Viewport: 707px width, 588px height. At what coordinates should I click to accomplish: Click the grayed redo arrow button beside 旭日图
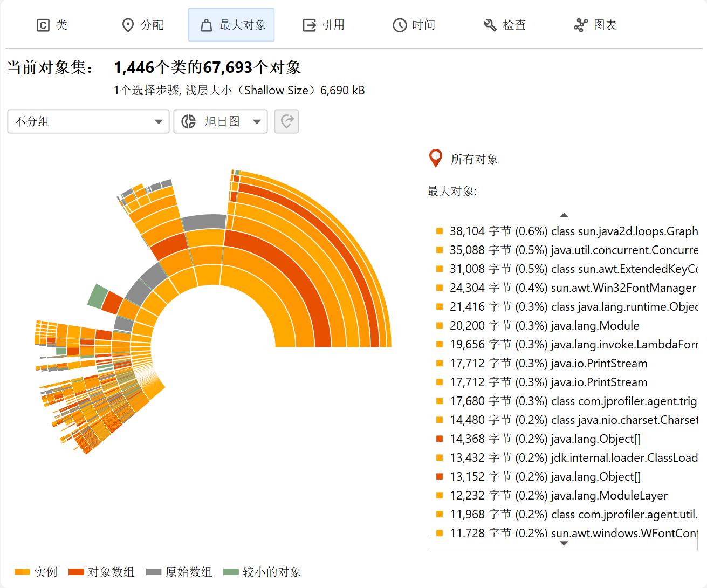[x=286, y=121]
